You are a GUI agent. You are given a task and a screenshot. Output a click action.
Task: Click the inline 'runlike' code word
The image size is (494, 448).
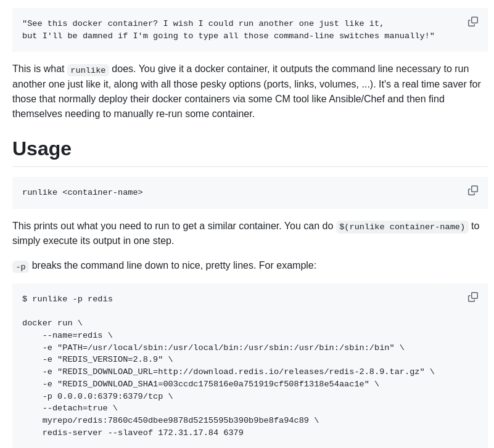(88, 70)
